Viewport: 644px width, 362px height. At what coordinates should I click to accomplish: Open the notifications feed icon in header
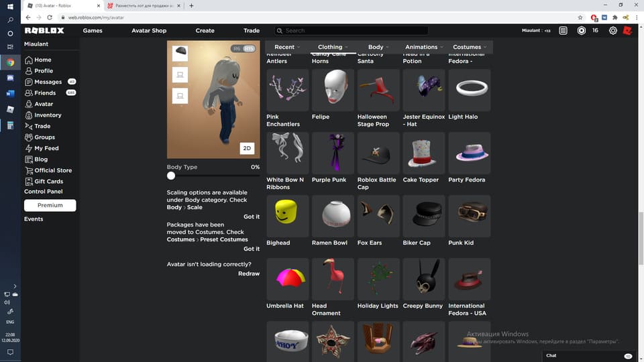[x=563, y=31]
